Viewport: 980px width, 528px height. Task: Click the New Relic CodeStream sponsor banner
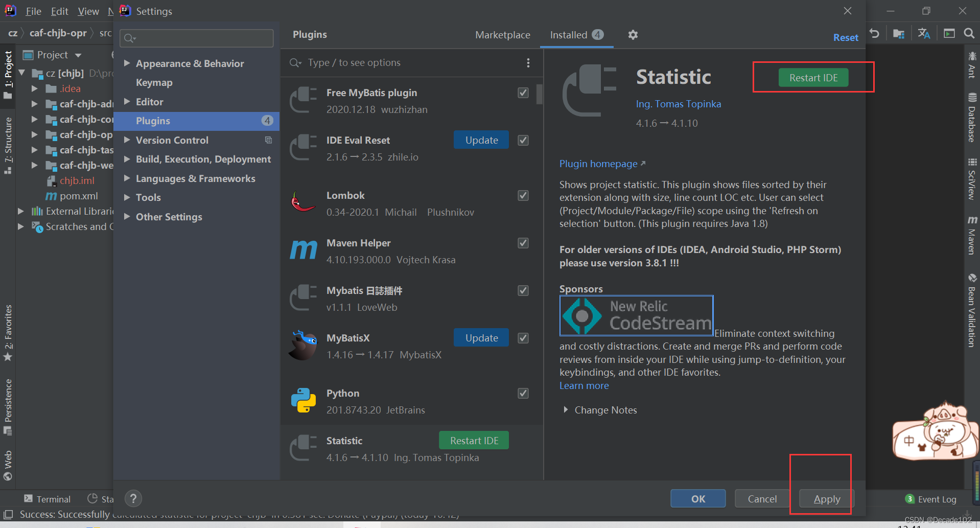[636, 315]
